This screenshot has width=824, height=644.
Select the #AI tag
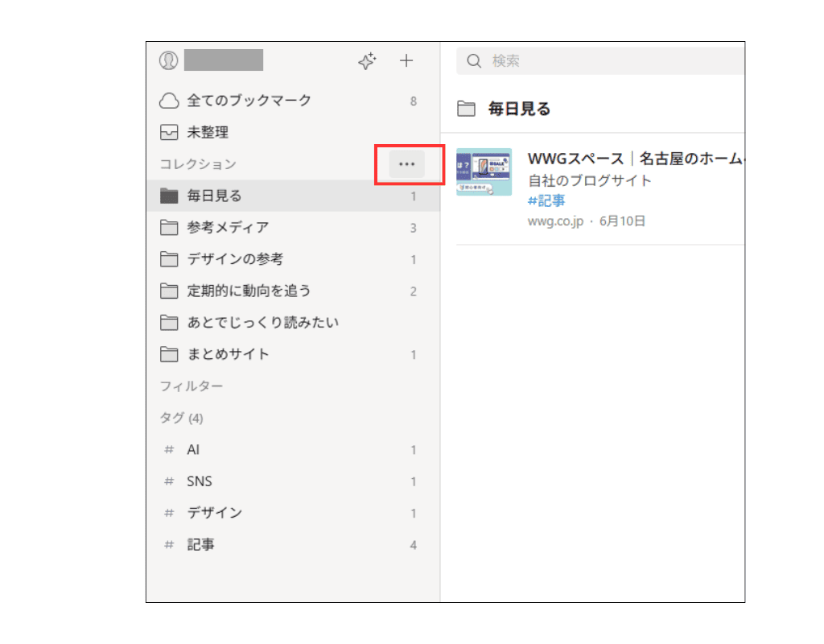click(x=192, y=449)
